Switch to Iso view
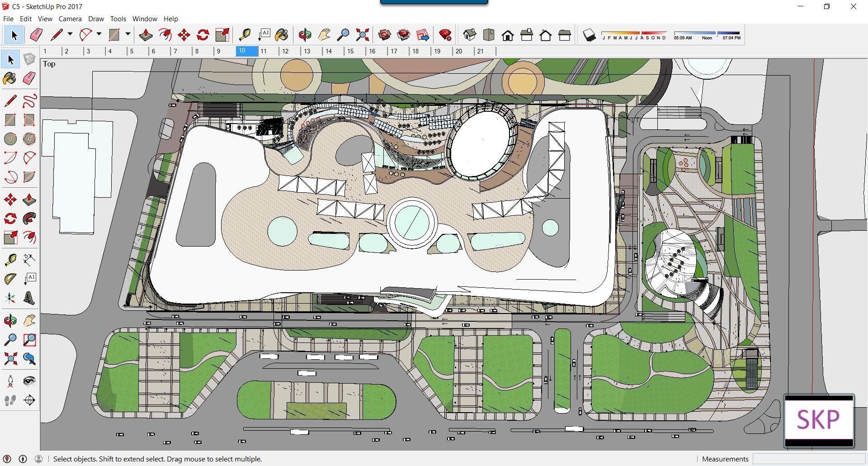Image resolution: width=868 pixels, height=466 pixels. 470,35
